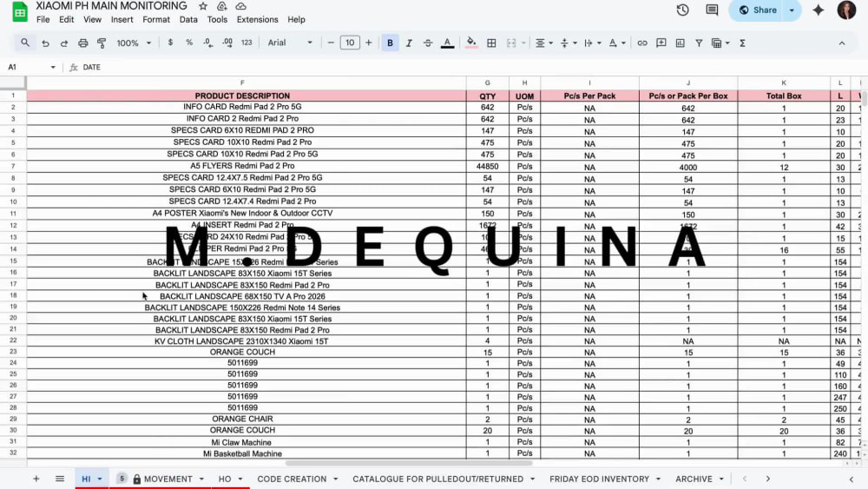Viewport: 868px width, 489px height.
Task: Open more number formats 123 menu
Action: (x=247, y=43)
